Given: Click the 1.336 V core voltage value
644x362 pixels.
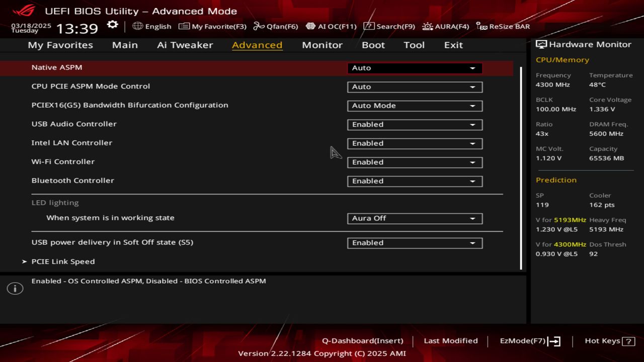Looking at the screenshot, I should (602, 109).
